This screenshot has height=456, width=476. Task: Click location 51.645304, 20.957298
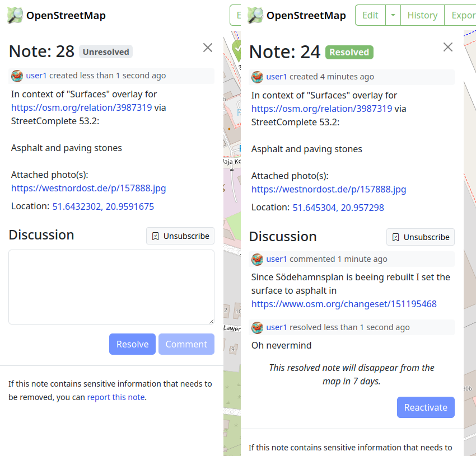click(338, 208)
